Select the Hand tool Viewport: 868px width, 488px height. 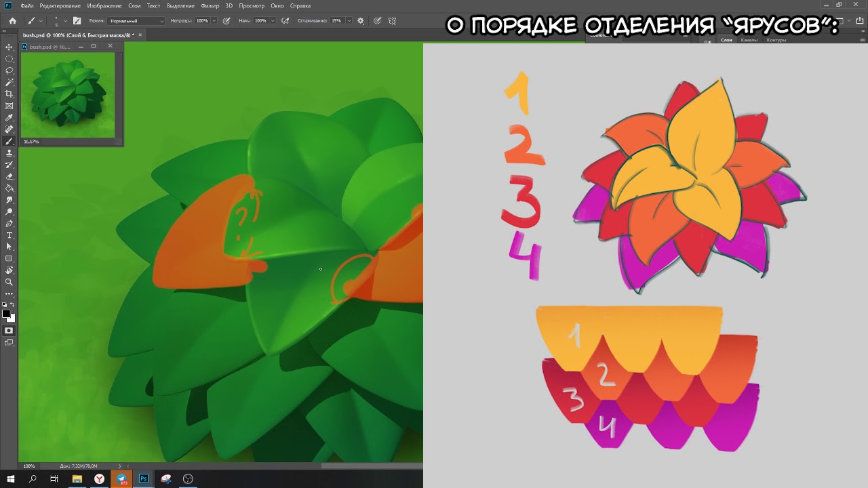[9, 270]
